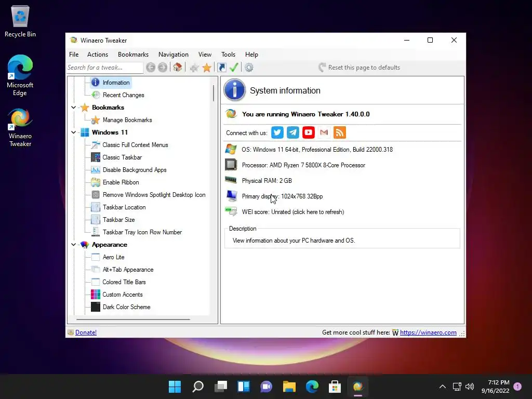The width and height of the screenshot is (532, 399).
Task: Click the RAM module icon
Action: click(x=231, y=180)
